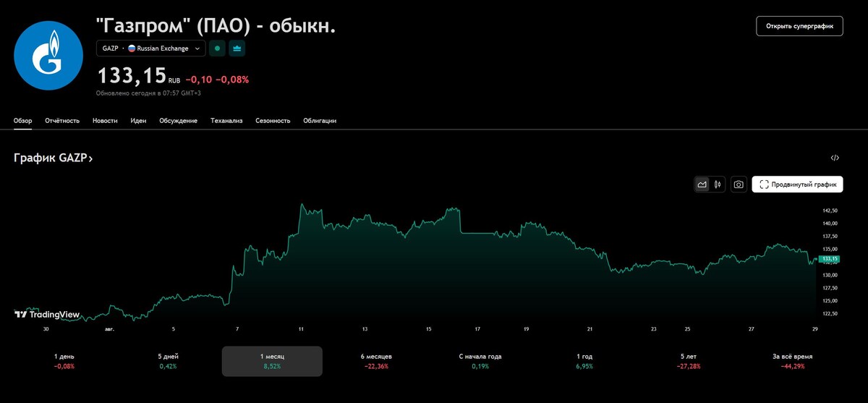Open the График GAZP chart heading link
The width and height of the screenshot is (868, 403).
(53, 158)
